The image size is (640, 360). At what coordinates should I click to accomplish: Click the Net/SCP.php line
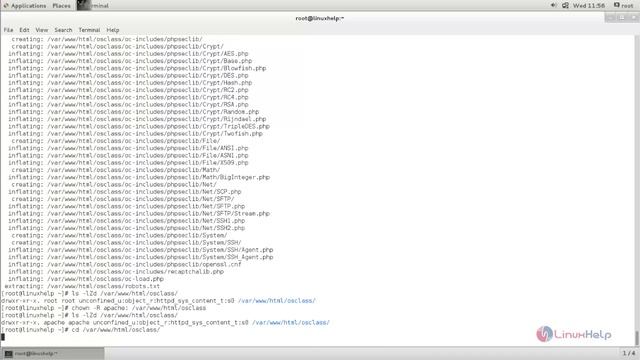coord(124,192)
